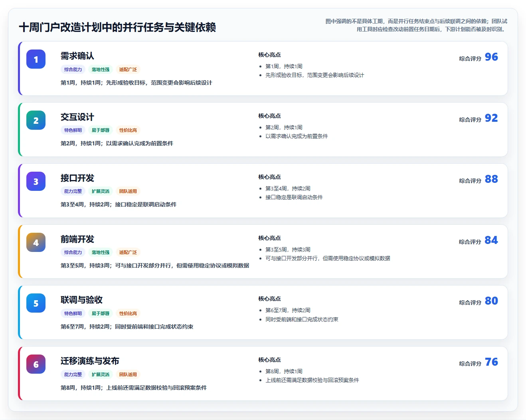Screen dimensions: 526x420
Task: Select the 特色鲜明 tag under 交互设计
Action: tap(73, 130)
